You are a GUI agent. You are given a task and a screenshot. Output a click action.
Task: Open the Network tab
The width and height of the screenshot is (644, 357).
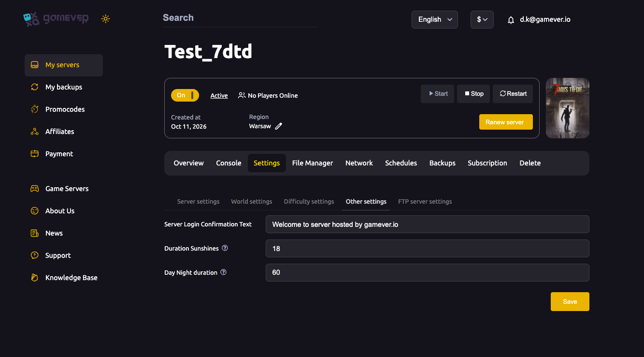tap(359, 163)
